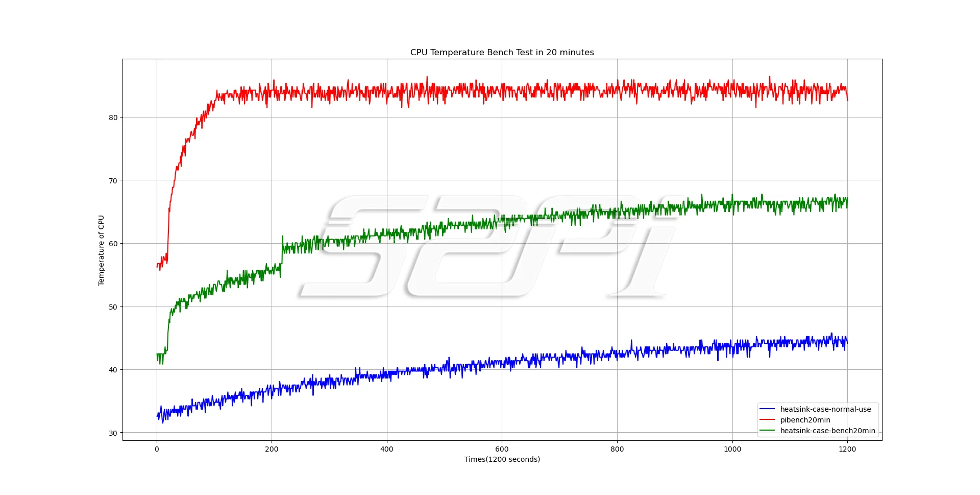Click y-axis tick label '70'
This screenshot has width=980, height=495.
click(x=113, y=180)
